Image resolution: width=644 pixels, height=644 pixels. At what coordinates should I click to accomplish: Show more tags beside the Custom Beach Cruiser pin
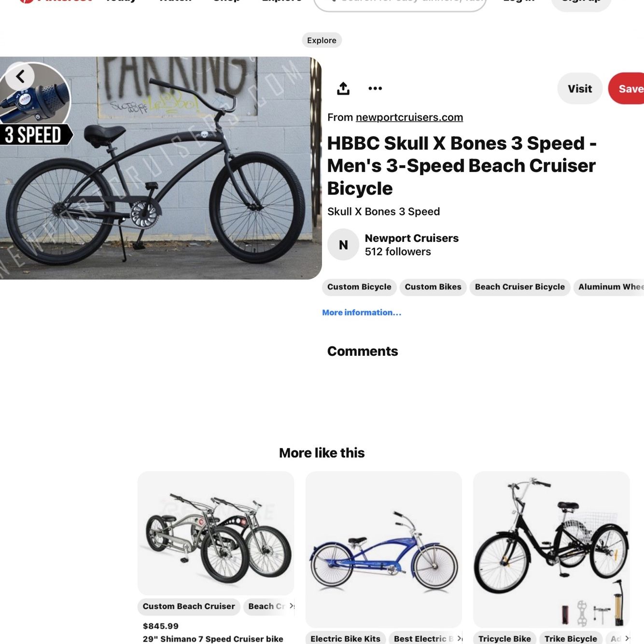291,606
